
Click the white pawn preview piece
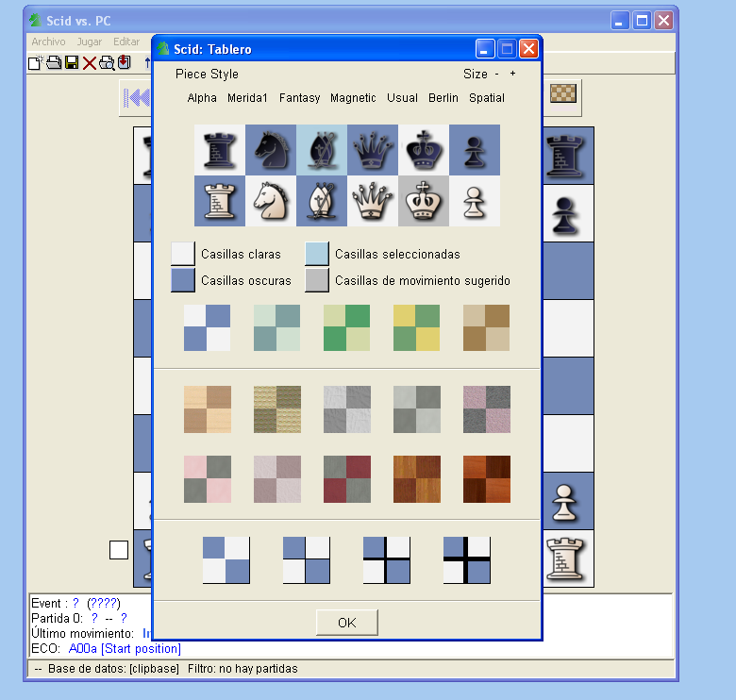(475, 201)
